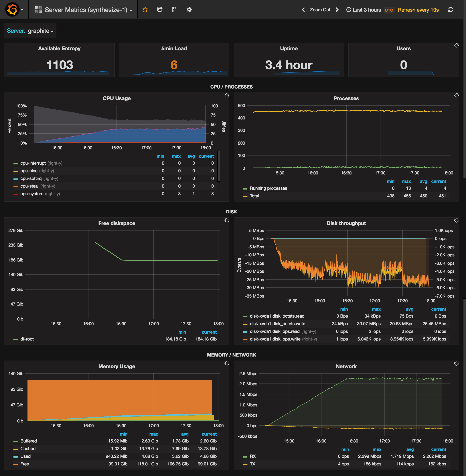Open the Disk throughput panel title menu
466x476 pixels.
(x=346, y=223)
